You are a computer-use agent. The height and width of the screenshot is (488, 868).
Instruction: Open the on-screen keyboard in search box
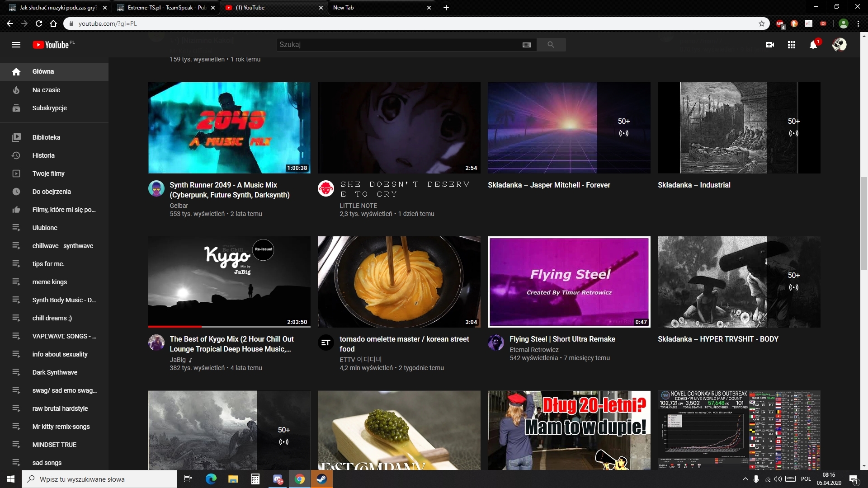[527, 45]
